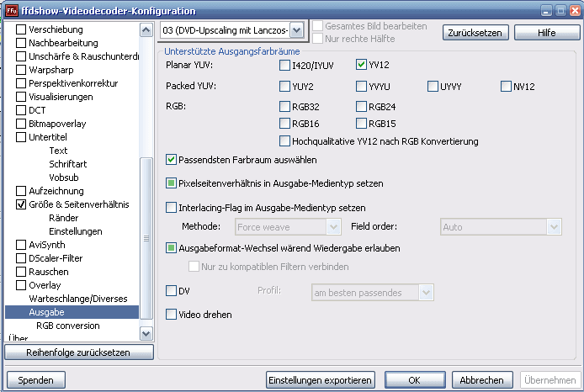Enable RGB32 output
This screenshot has width=584, height=392.
pos(284,107)
